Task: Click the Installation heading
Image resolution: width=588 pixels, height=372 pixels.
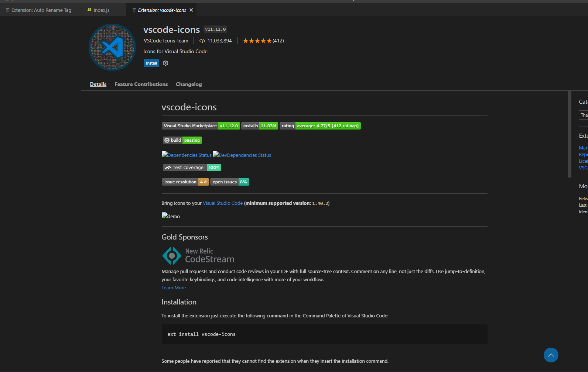Action: (x=179, y=302)
